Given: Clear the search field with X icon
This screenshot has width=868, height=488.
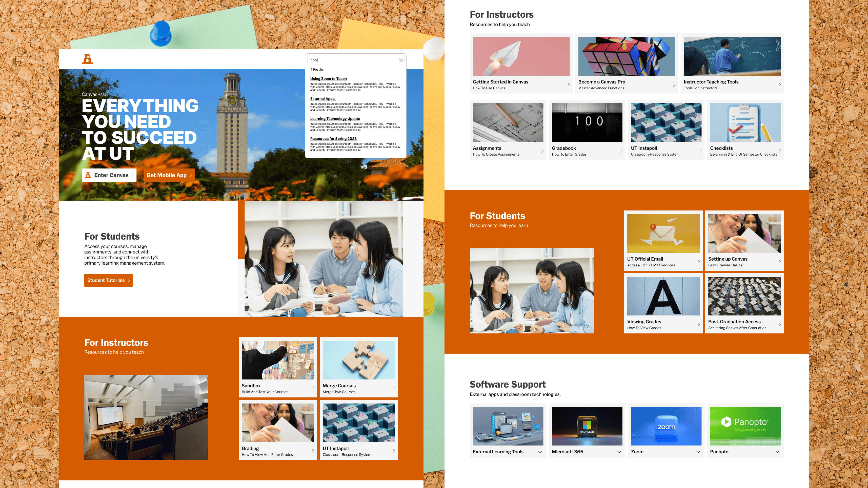Looking at the screenshot, I should point(401,60).
